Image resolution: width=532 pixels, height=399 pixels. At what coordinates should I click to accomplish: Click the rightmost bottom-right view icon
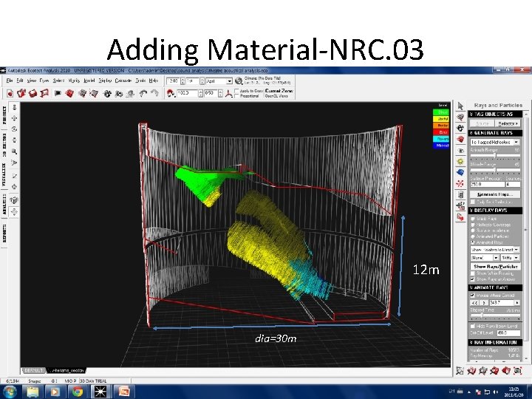[518, 370]
